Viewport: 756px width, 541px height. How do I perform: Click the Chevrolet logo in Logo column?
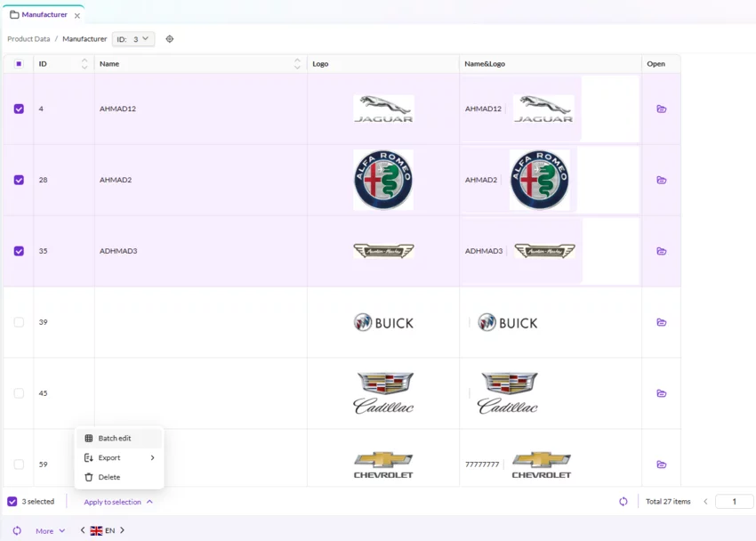pyautogui.click(x=383, y=465)
